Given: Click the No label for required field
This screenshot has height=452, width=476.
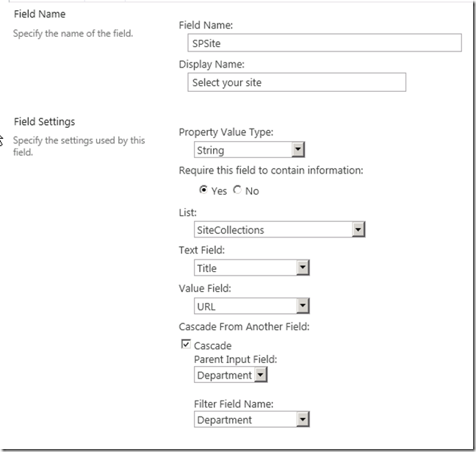Looking at the screenshot, I should tap(252, 191).
